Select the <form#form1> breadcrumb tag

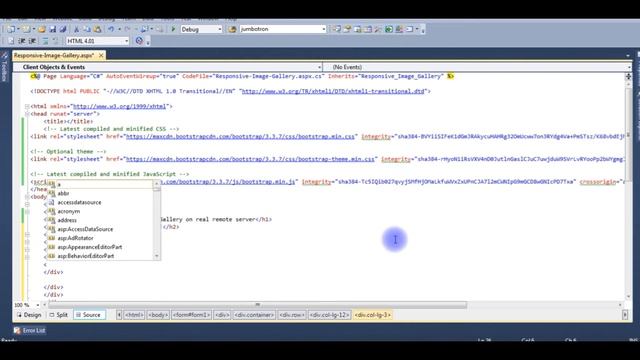coord(191,315)
